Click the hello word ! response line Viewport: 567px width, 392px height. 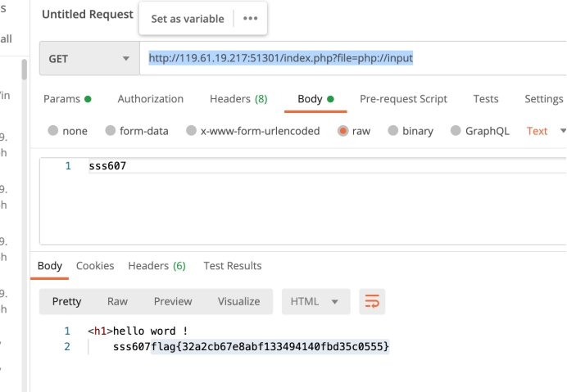click(x=138, y=331)
